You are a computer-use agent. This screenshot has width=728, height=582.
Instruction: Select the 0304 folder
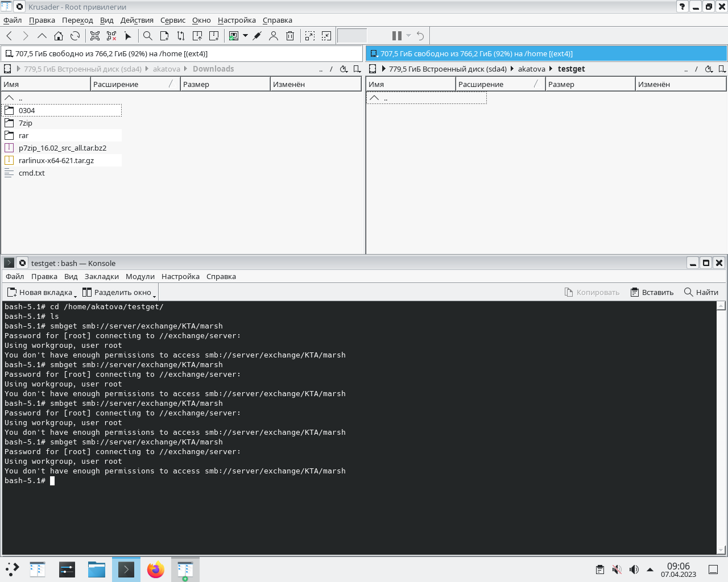(x=61, y=110)
